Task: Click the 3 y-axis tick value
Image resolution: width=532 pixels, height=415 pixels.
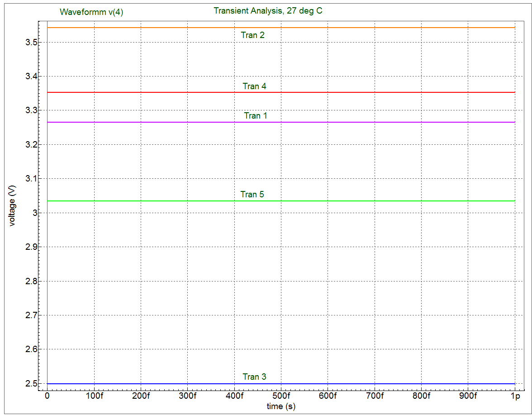Action: click(34, 213)
